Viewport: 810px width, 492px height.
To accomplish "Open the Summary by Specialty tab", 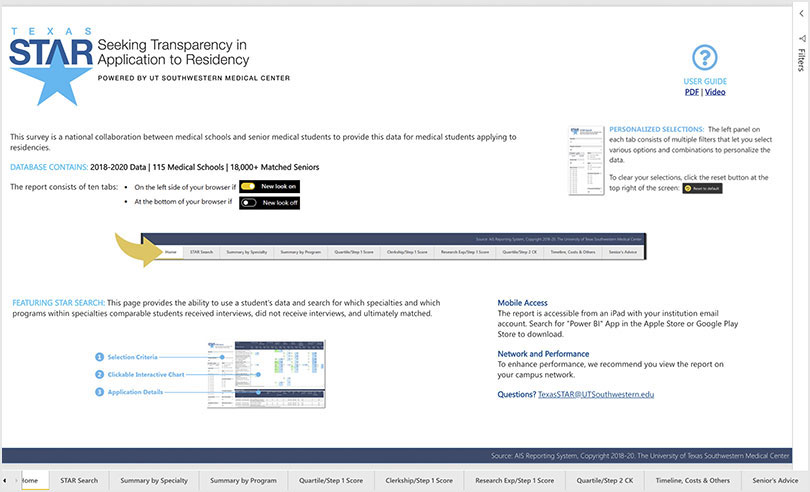I will (x=154, y=481).
